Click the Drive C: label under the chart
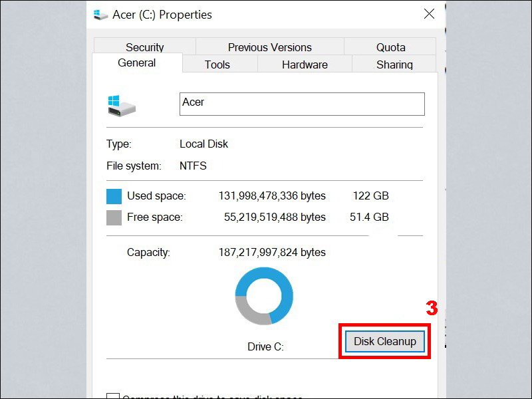The height and width of the screenshot is (399, 532). pyautogui.click(x=265, y=346)
